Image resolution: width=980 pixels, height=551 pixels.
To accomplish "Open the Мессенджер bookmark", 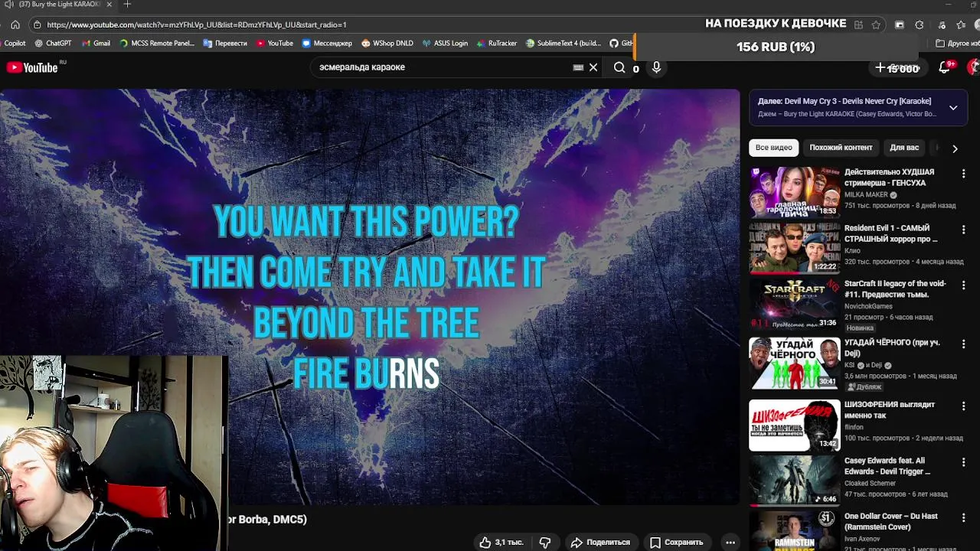I will click(327, 44).
